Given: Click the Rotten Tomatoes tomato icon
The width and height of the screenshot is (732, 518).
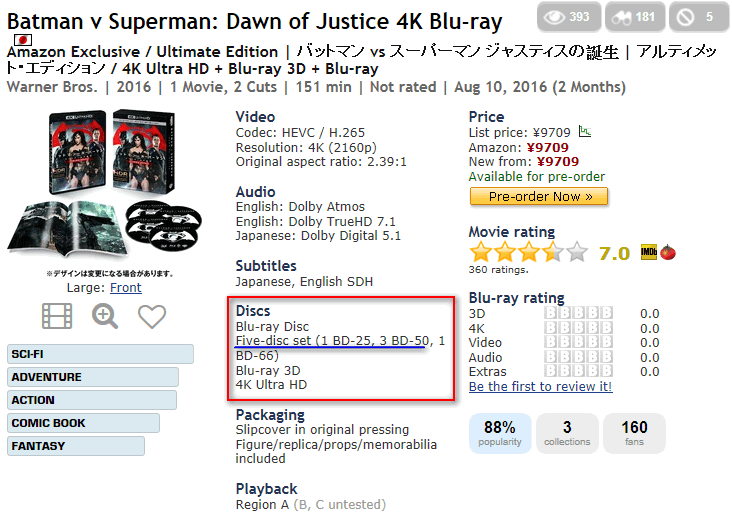Looking at the screenshot, I should [x=668, y=253].
